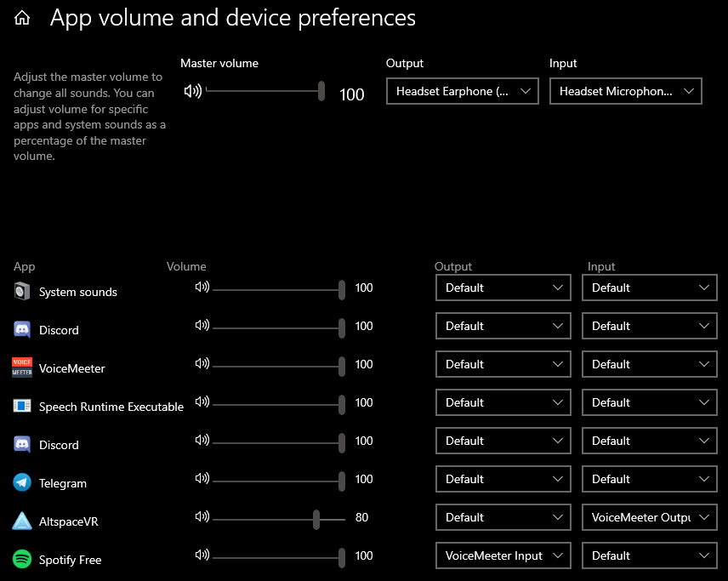Click the Speech Runtime Executable icon
Image resolution: width=728 pixels, height=581 pixels.
coord(22,406)
